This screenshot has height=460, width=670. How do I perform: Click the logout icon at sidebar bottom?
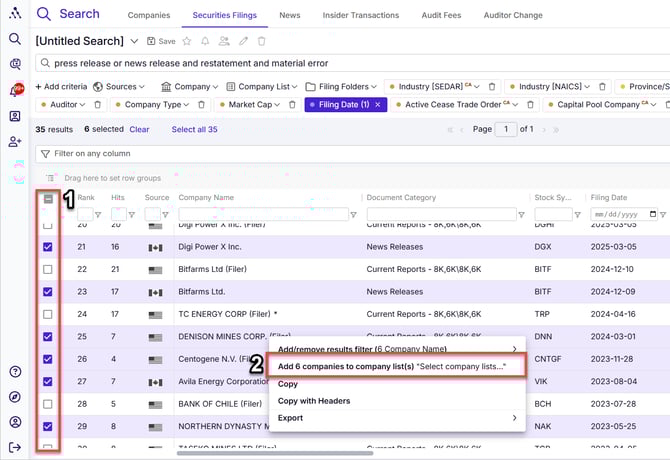(x=15, y=447)
